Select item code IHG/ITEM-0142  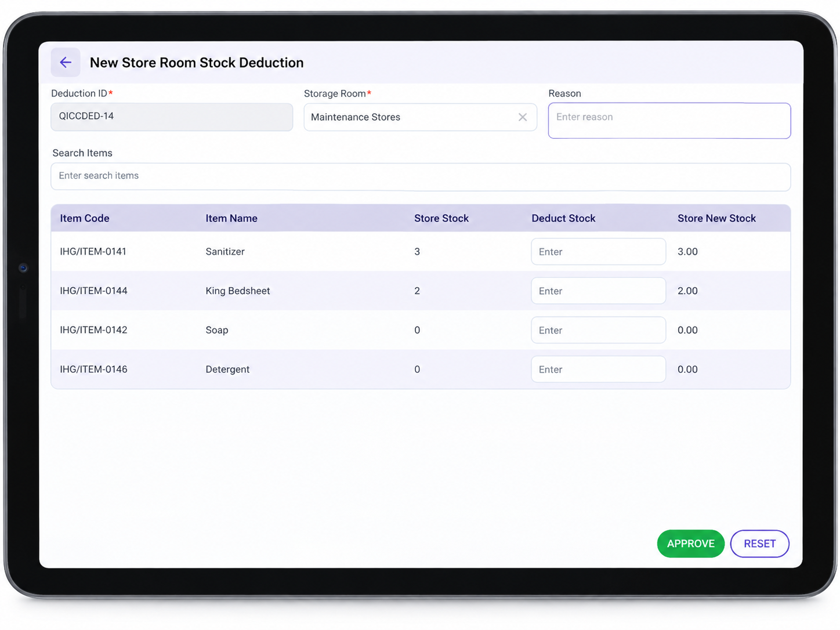[x=93, y=330]
